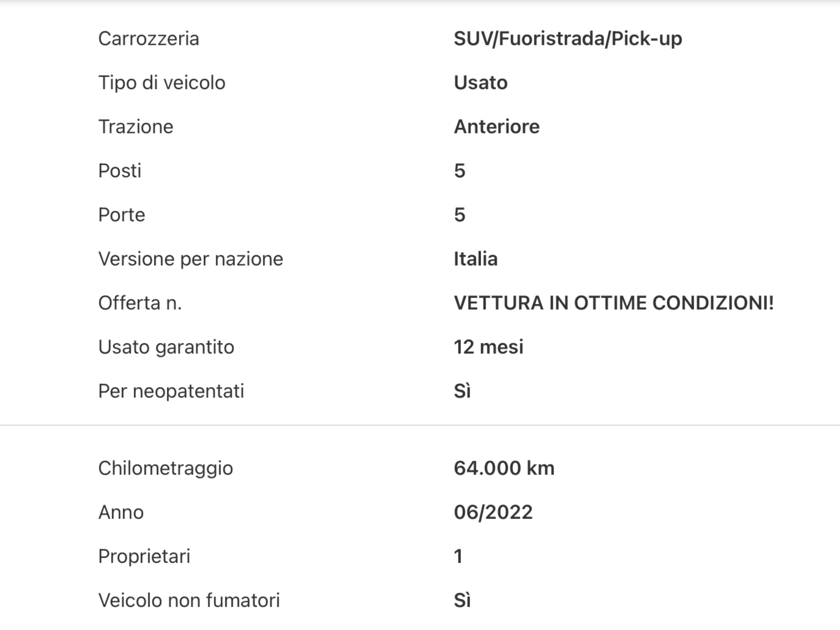Click the Posti label

click(x=120, y=171)
